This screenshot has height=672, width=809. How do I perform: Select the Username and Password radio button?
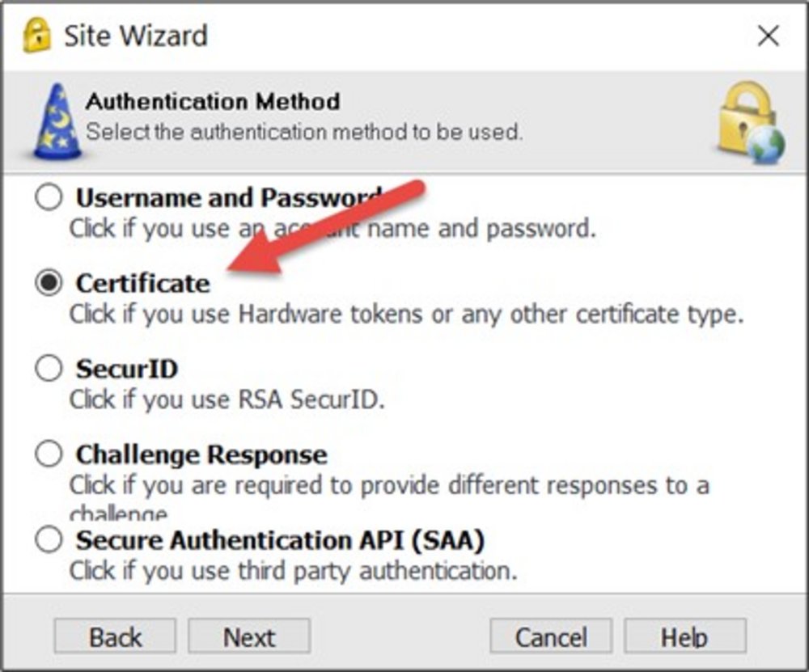[x=49, y=198]
